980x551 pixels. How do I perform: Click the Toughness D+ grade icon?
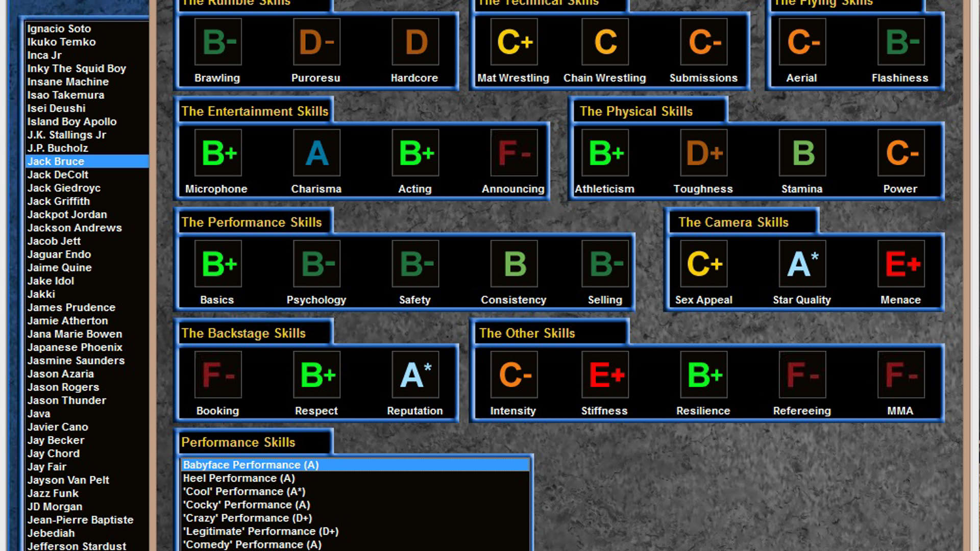[704, 153]
